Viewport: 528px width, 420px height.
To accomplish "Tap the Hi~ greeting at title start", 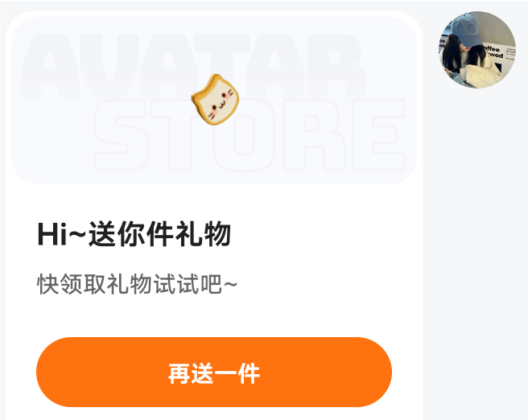I will (62, 234).
